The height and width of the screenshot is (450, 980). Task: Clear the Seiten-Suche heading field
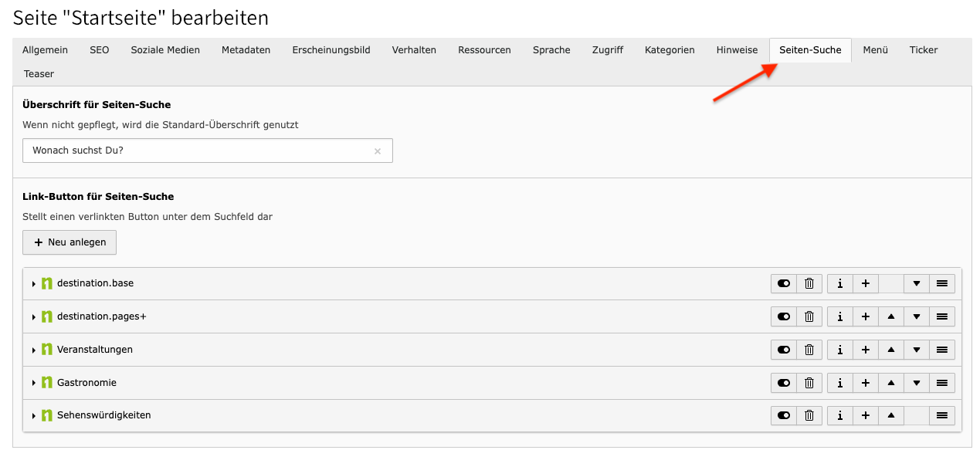pos(378,151)
